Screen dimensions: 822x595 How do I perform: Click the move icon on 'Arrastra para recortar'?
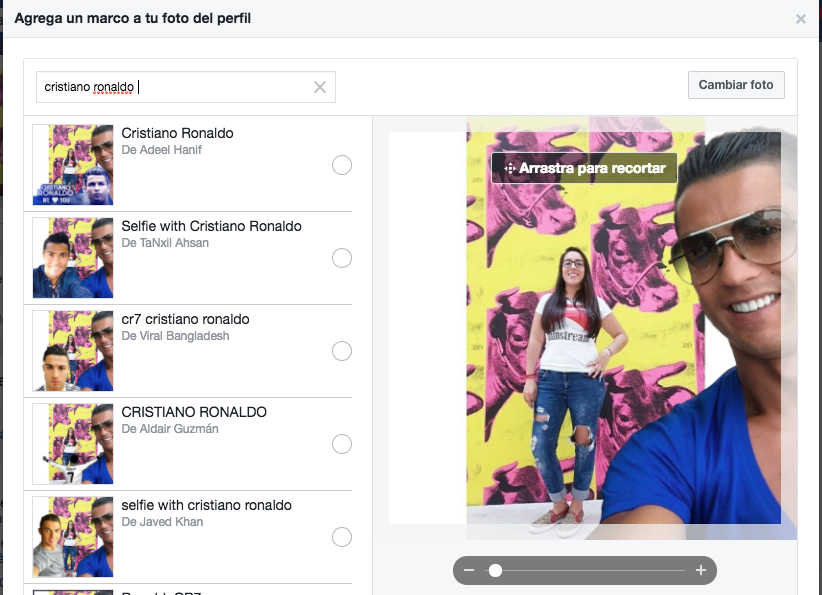click(x=509, y=169)
